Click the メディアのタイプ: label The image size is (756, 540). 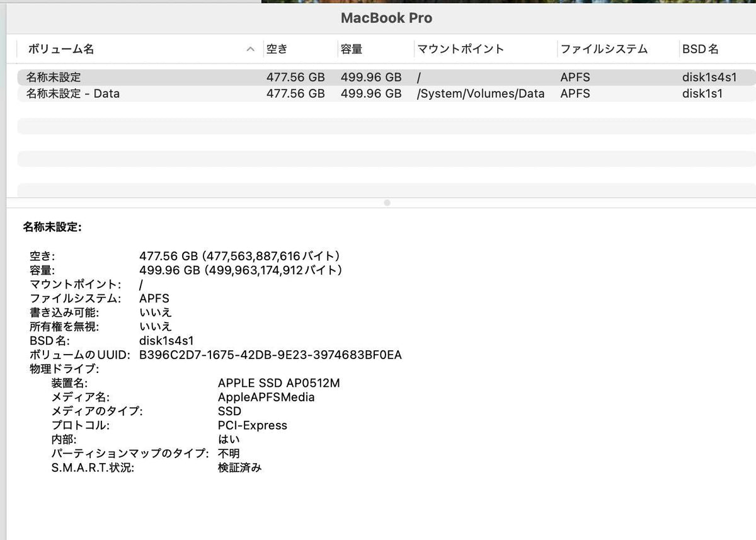(x=97, y=411)
